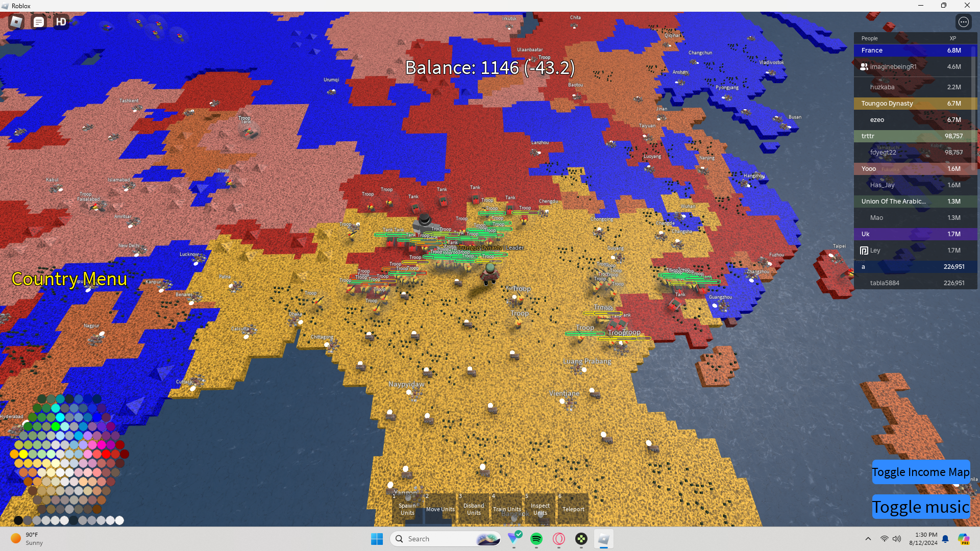
Task: Open the Roblox main menu icon
Action: pyautogui.click(x=16, y=22)
